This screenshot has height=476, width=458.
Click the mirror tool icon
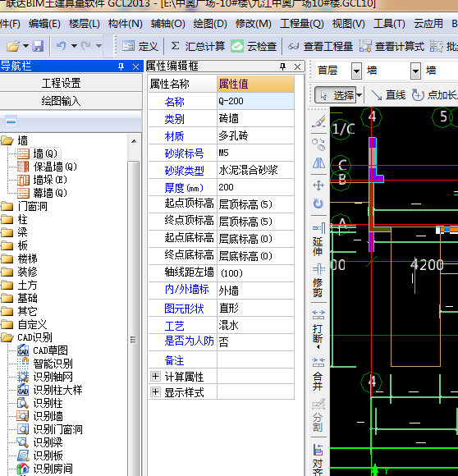pyautogui.click(x=318, y=163)
